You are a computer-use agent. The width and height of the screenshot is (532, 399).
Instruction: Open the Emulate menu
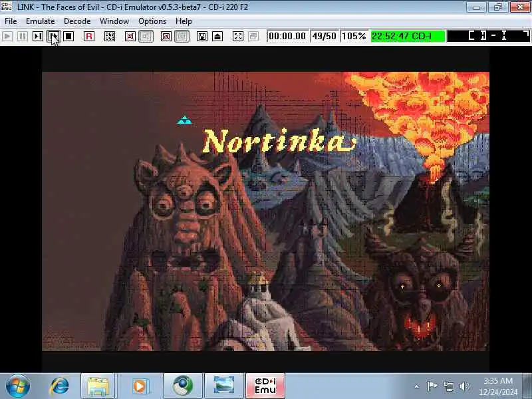point(40,21)
